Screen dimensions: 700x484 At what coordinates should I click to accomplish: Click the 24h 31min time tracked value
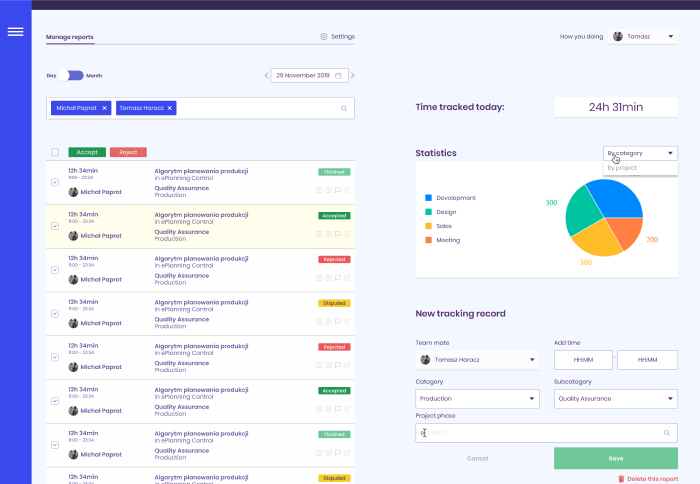(x=616, y=107)
